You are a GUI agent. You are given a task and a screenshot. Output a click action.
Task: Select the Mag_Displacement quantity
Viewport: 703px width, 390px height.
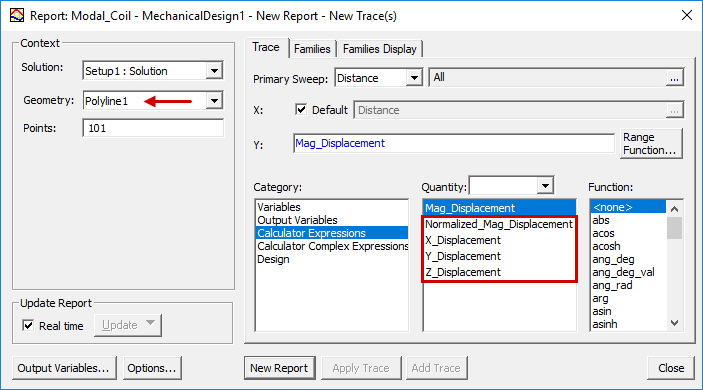coord(499,208)
